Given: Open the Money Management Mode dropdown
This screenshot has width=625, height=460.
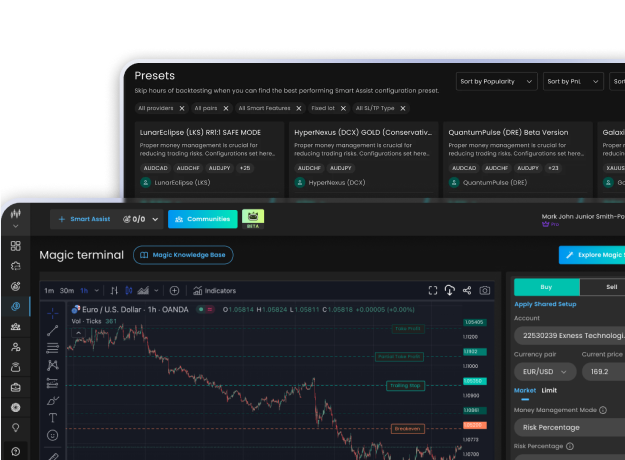Looking at the screenshot, I should [x=568, y=426].
